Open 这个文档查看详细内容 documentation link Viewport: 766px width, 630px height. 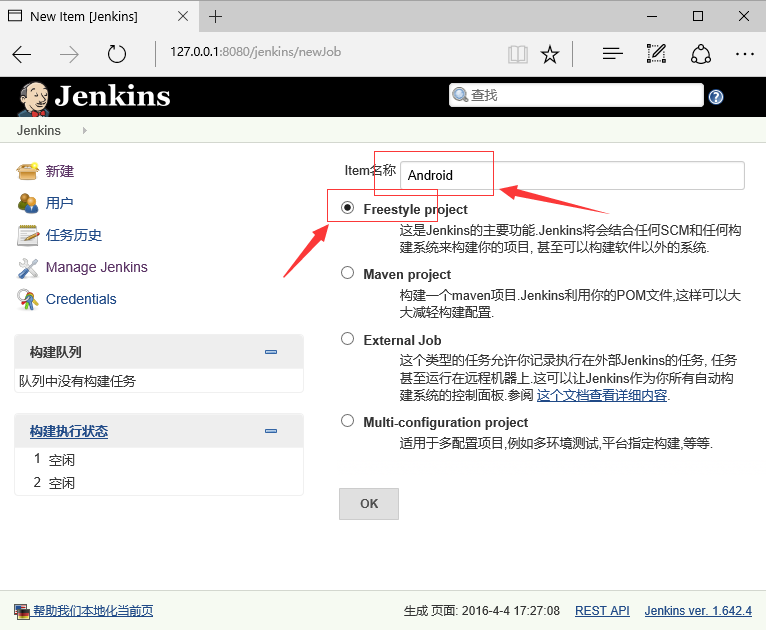[602, 395]
